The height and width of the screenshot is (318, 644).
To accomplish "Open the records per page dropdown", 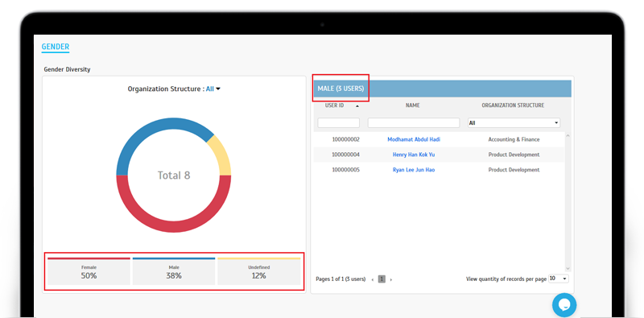I will tap(559, 279).
